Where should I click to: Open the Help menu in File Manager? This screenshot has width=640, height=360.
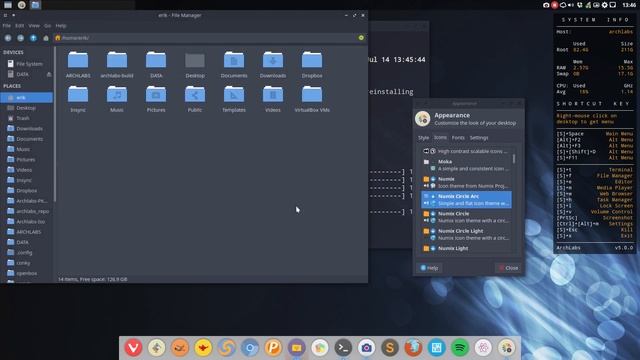tap(61, 26)
